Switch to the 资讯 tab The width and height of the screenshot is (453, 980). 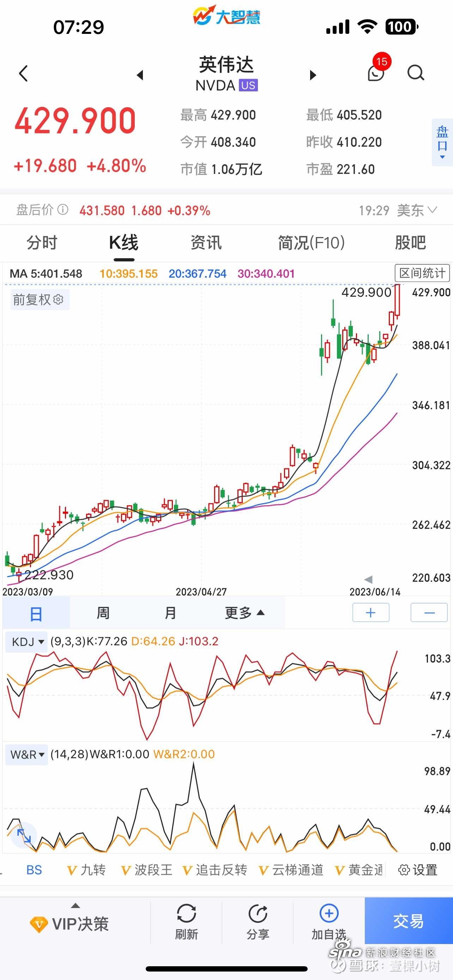(x=206, y=243)
